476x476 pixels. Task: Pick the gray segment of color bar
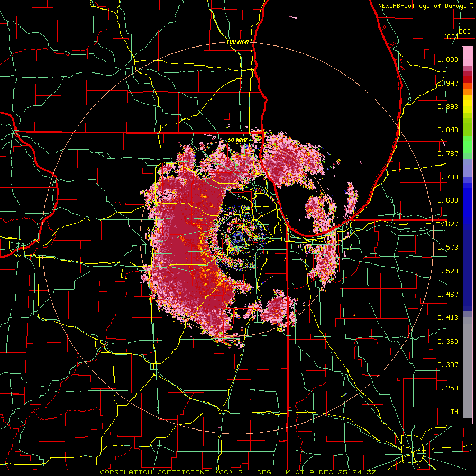(x=467, y=368)
